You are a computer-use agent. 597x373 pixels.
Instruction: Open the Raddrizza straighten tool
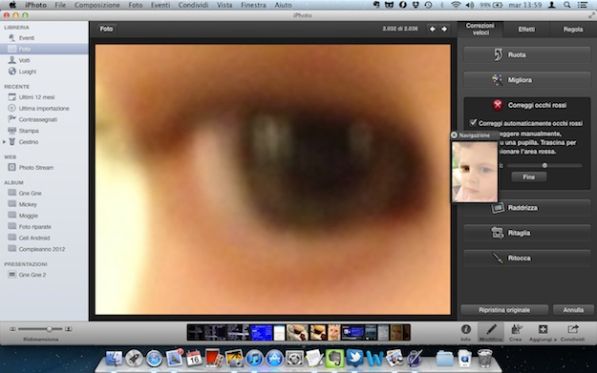527,208
